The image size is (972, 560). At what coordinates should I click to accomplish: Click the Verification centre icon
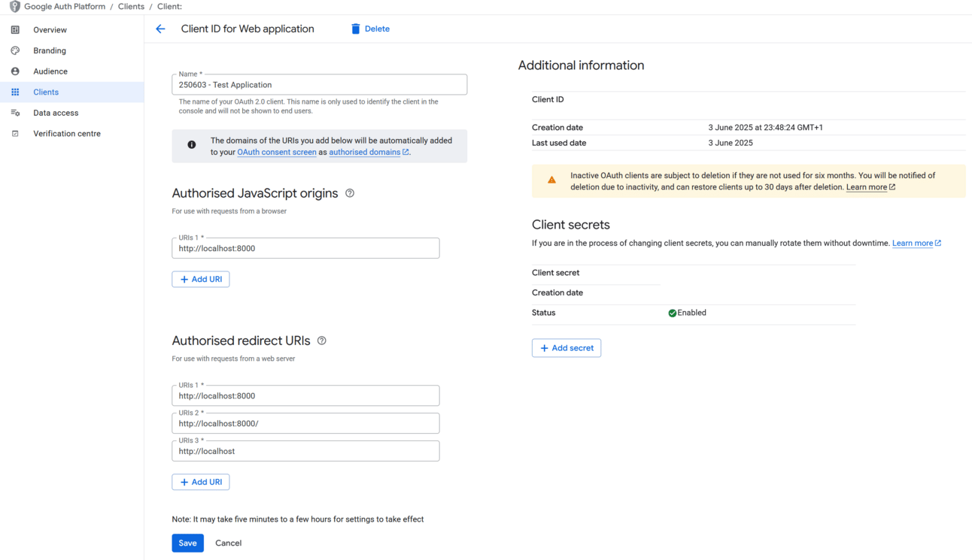pos(15,134)
